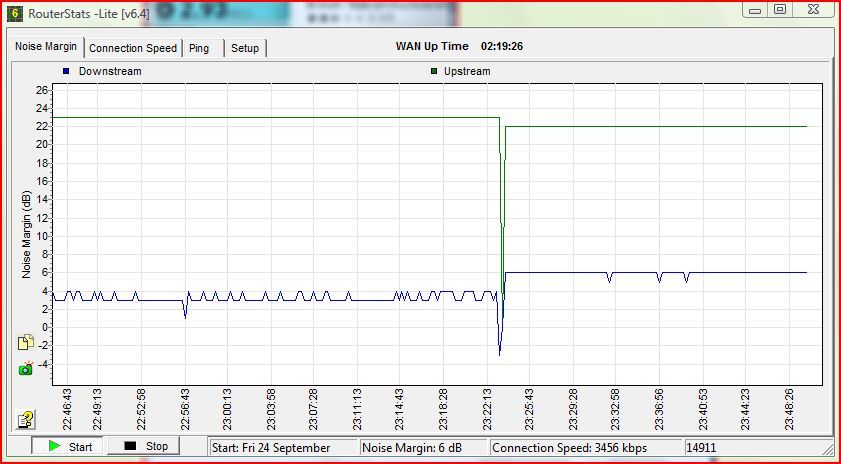Image resolution: width=841 pixels, height=464 pixels.
Task: Click the WAN Up Time value
Action: tap(502, 46)
